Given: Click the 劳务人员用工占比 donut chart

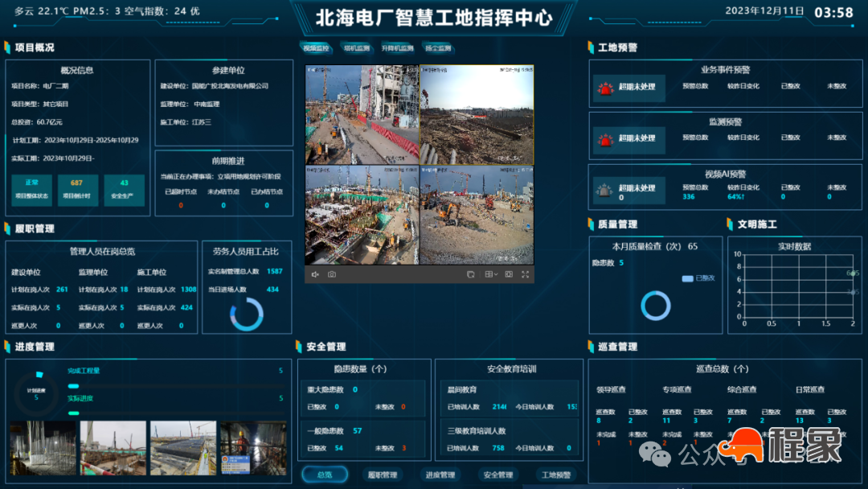Looking at the screenshot, I should click(x=247, y=314).
